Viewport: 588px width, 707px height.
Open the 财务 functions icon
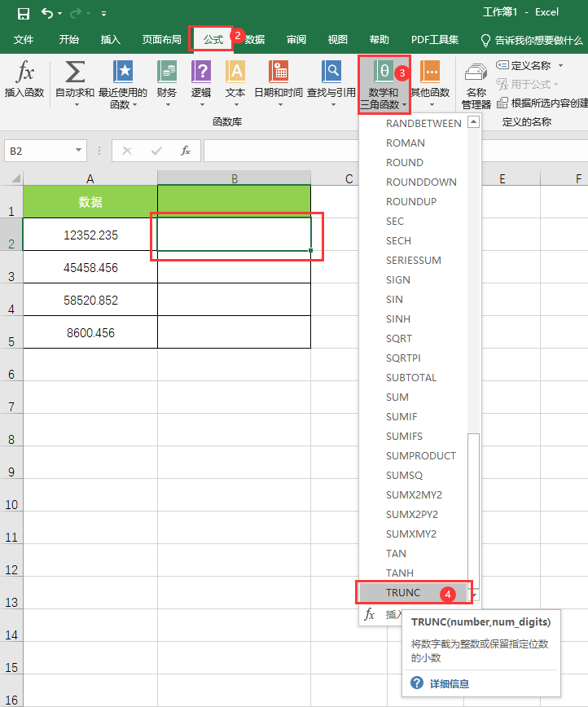(167, 72)
